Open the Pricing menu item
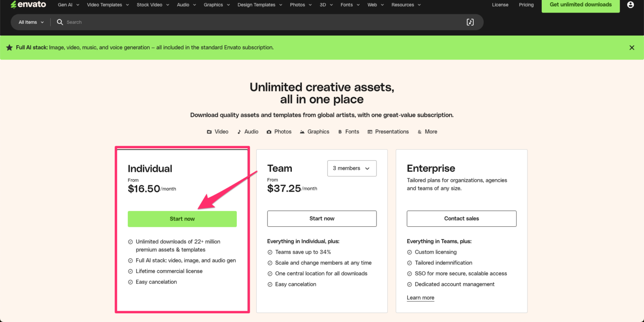The image size is (644, 322). point(526,5)
